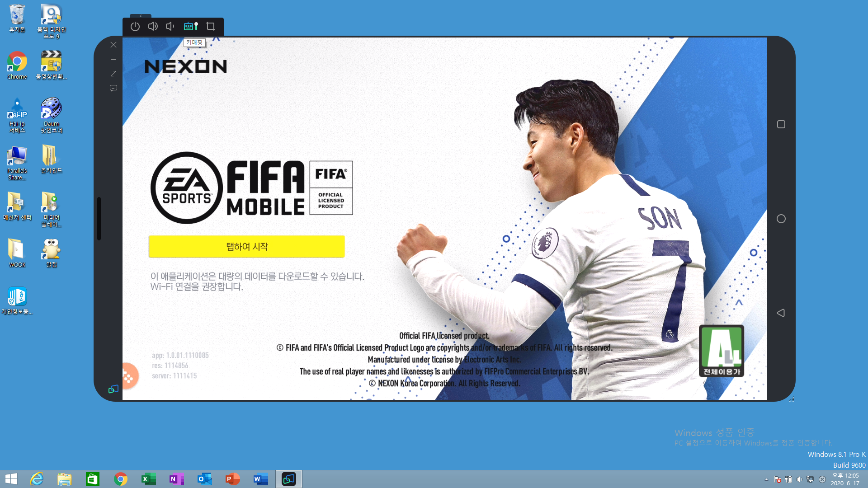Click the 키매핑 tooltip label
This screenshot has height=488, width=868.
tap(195, 42)
